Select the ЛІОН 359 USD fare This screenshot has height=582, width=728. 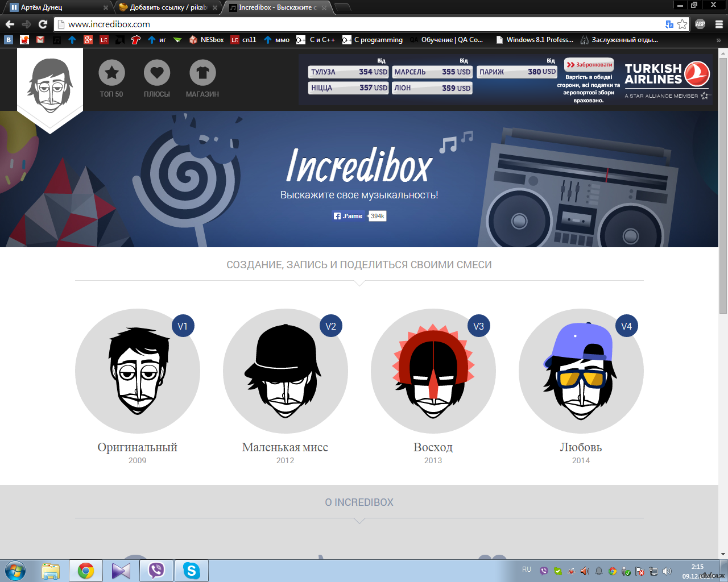tap(432, 88)
